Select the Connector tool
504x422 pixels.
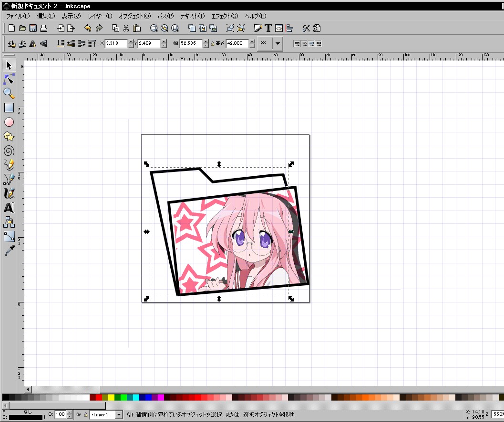pyautogui.click(x=9, y=222)
